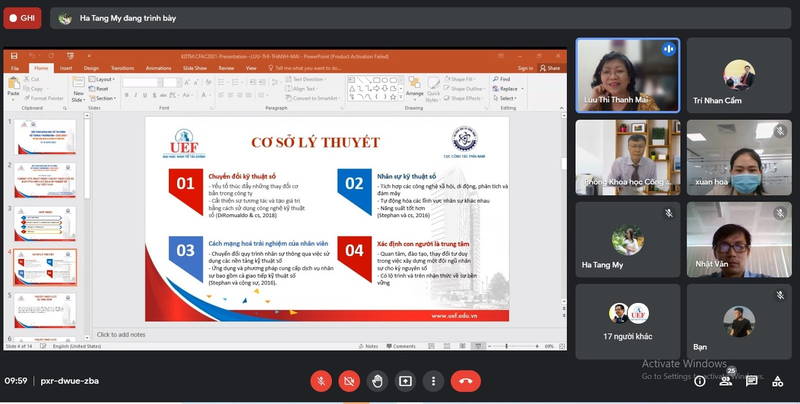
Task: Open the meeting details info icon
Action: pos(698,380)
